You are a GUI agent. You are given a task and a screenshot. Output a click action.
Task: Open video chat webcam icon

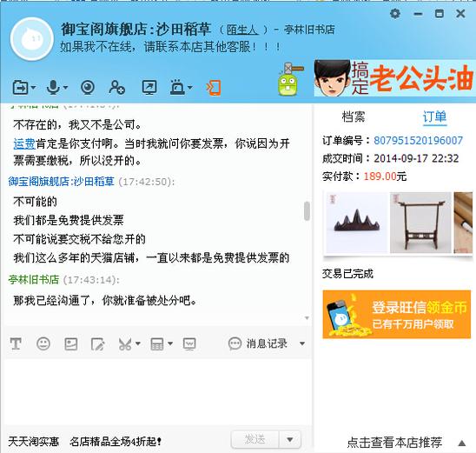[x=88, y=88]
